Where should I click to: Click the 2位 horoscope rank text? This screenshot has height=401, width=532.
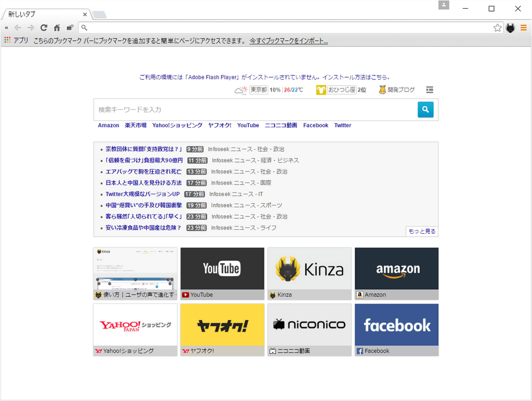pos(362,90)
